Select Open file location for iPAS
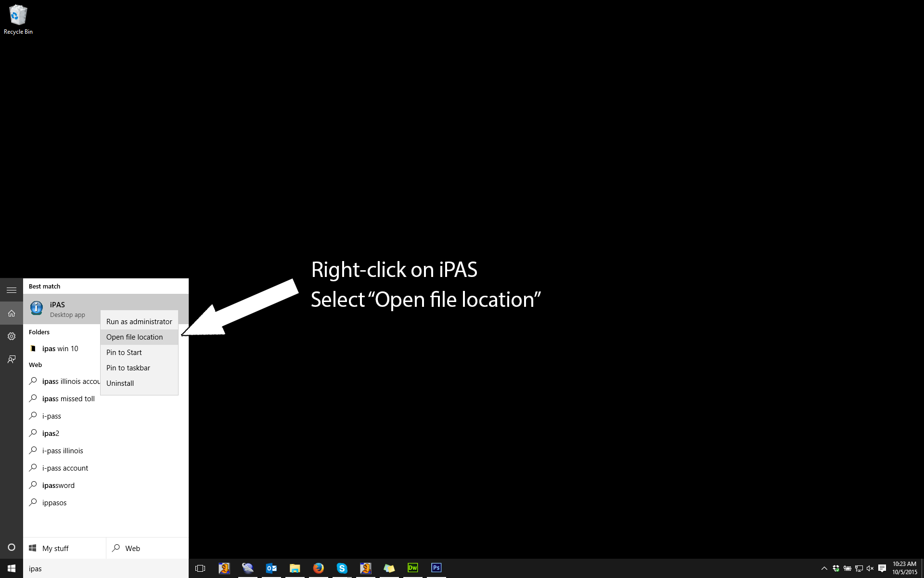The image size is (924, 578). click(x=134, y=337)
